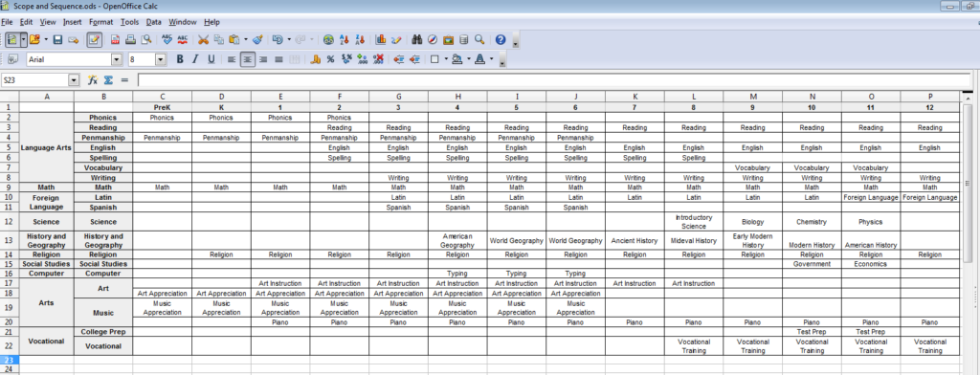Open the Data menu
This screenshot has height=375, width=980.
pyautogui.click(x=154, y=22)
